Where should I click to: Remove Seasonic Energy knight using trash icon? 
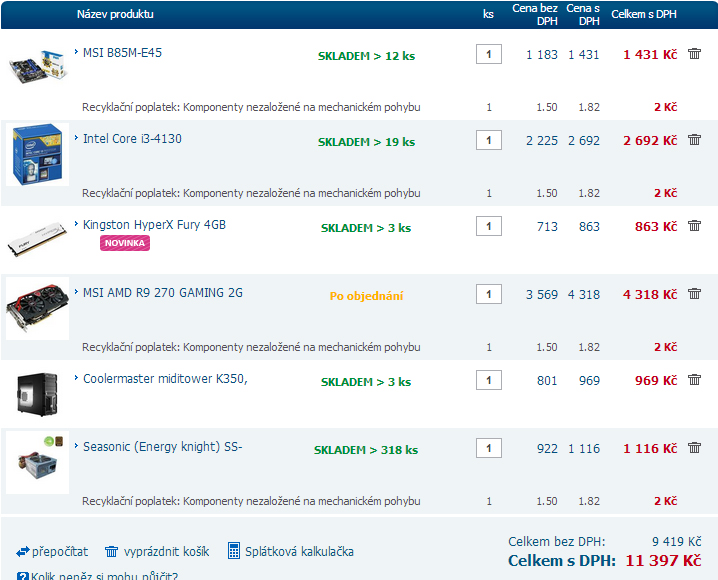click(x=694, y=448)
